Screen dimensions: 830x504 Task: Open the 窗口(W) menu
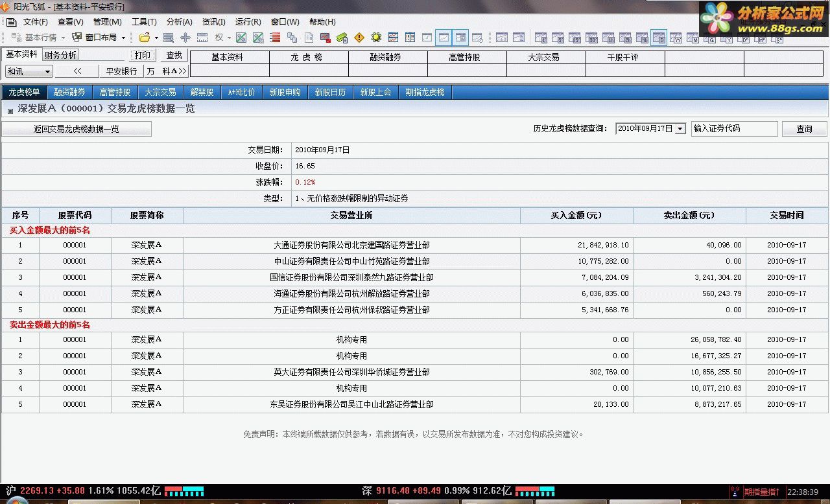click(285, 22)
